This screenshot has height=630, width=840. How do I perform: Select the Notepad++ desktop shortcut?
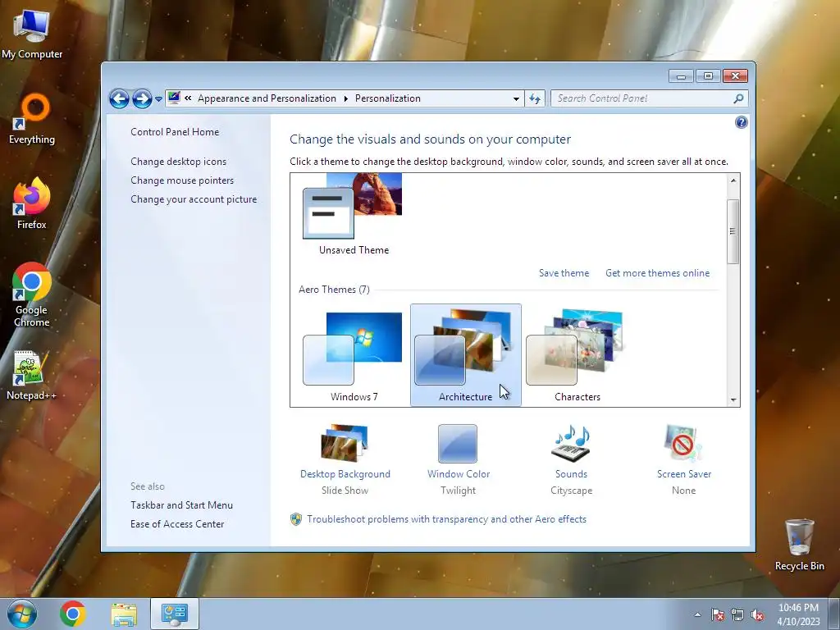pyautogui.click(x=31, y=375)
